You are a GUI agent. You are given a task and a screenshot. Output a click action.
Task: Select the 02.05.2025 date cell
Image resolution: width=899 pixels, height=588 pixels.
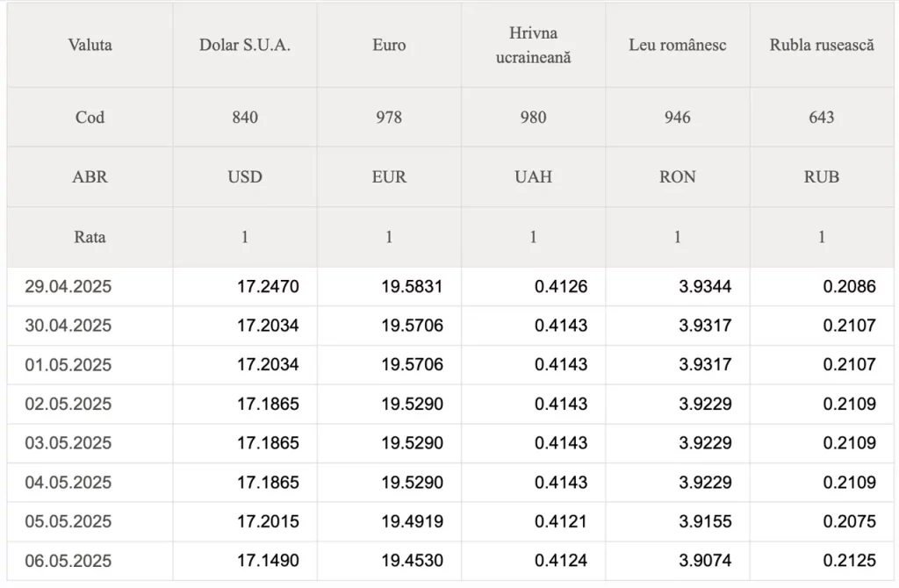point(68,404)
